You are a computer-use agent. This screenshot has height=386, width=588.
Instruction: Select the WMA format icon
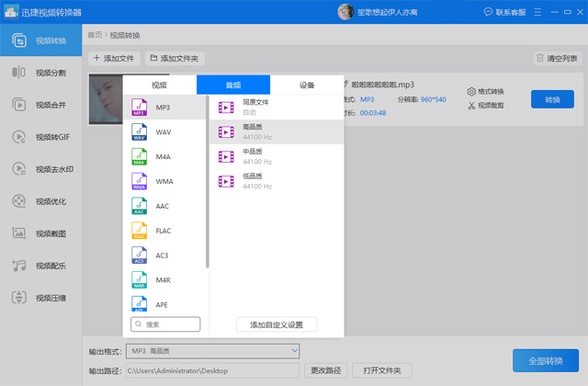click(139, 181)
